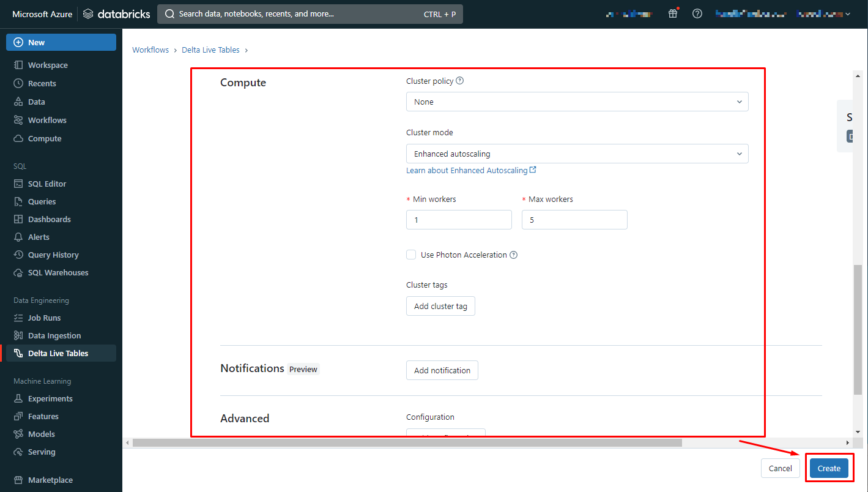
Task: Click the Create button
Action: pyautogui.click(x=829, y=468)
